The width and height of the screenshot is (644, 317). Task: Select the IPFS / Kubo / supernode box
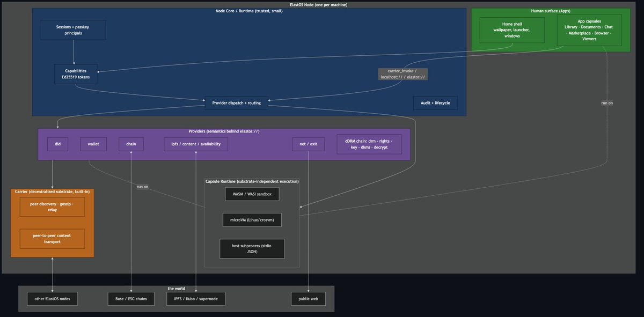[x=196, y=299]
